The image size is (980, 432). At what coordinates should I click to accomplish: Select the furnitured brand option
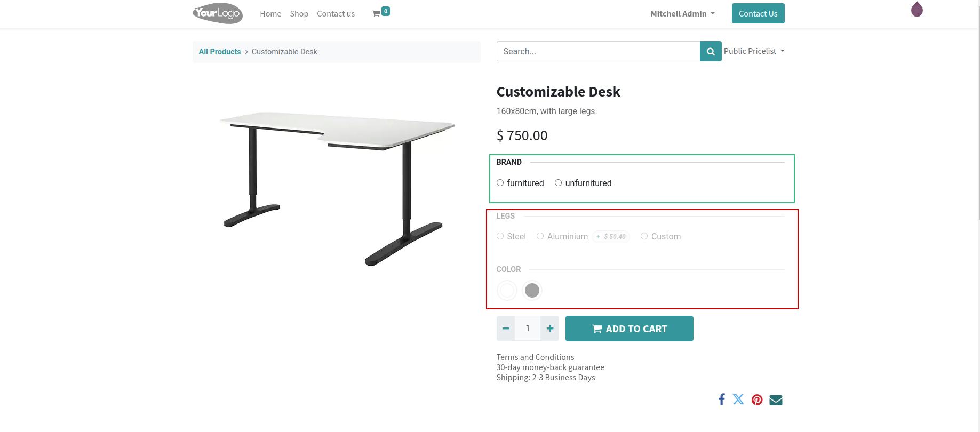coord(500,183)
